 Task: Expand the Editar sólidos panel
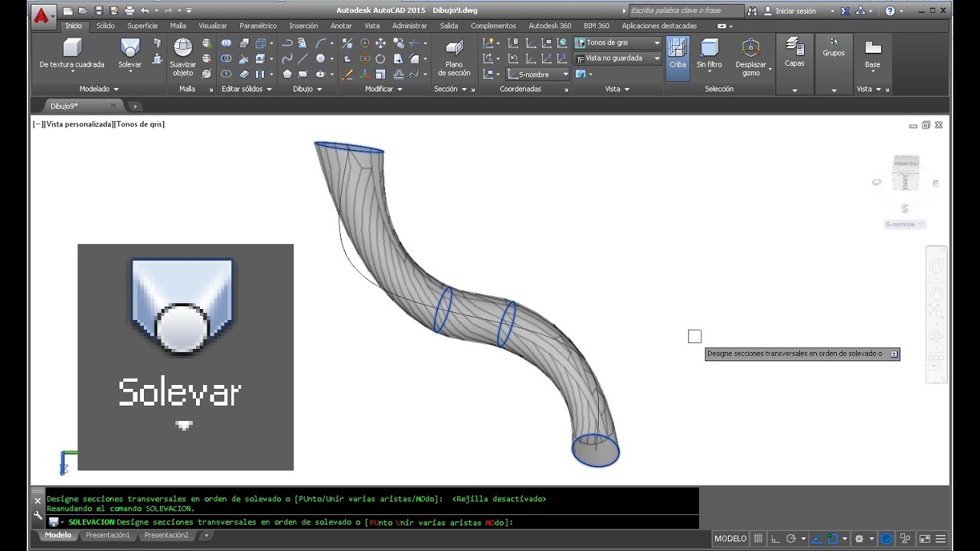coord(247,89)
